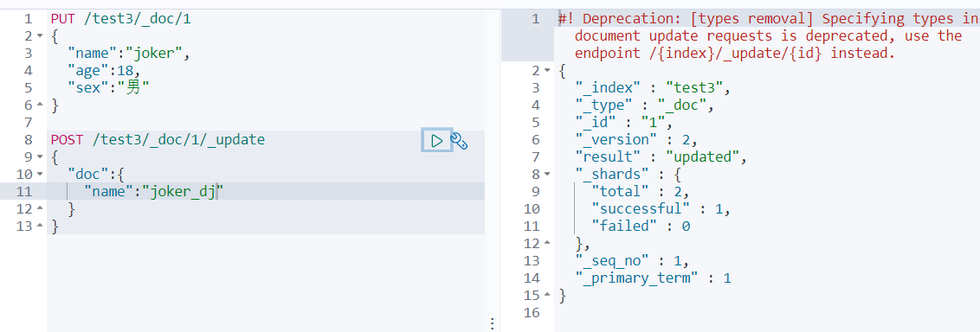Click the "_index" : "test3" response line

[x=653, y=88]
